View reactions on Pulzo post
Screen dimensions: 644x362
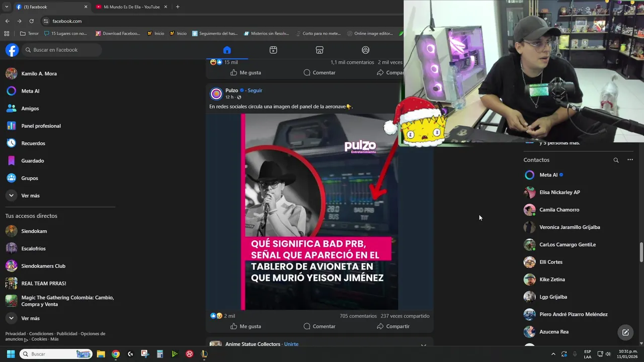coord(222,316)
